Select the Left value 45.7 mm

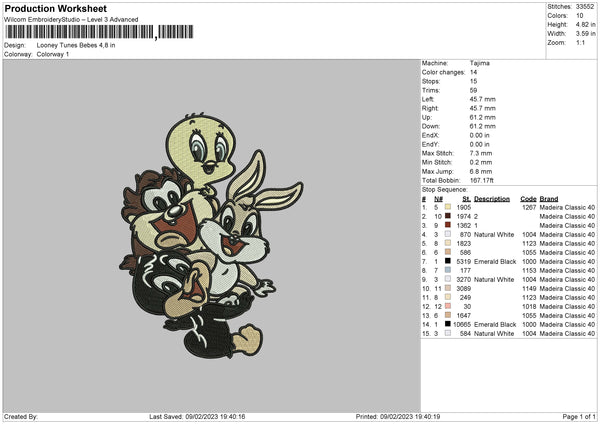[483, 99]
